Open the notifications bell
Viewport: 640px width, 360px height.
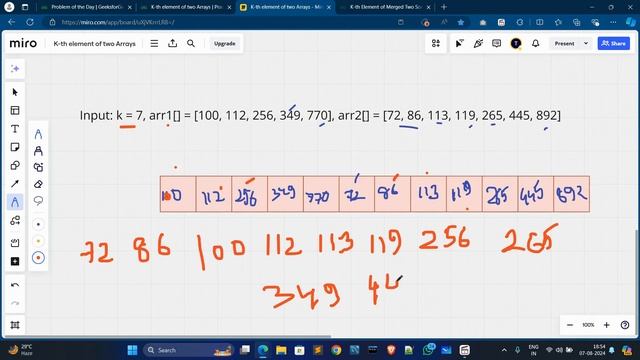click(536, 43)
